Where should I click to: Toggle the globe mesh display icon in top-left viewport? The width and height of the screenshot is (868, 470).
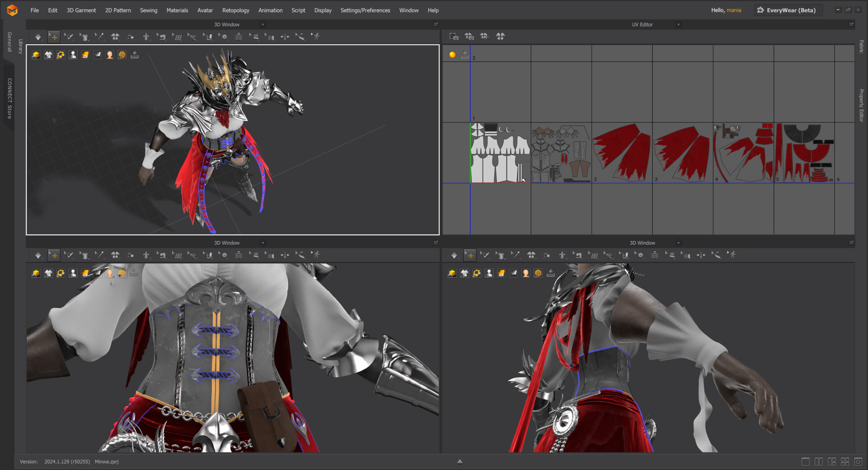point(122,55)
